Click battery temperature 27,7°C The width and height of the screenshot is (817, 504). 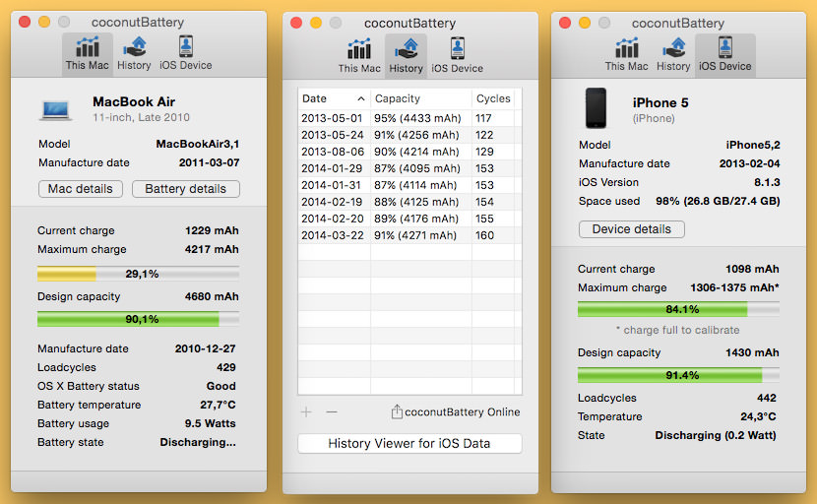tap(218, 405)
